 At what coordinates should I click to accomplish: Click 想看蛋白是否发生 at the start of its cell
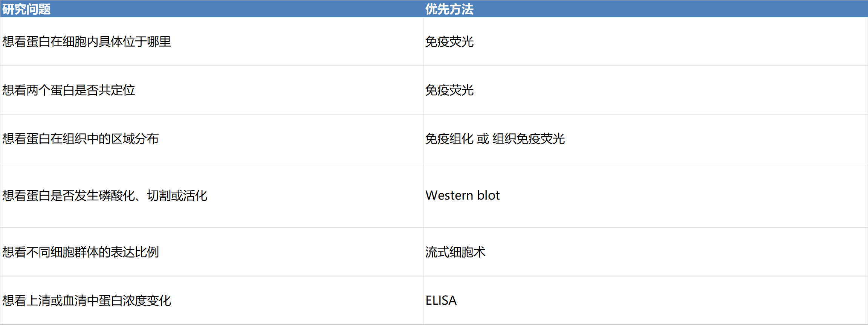tap(50, 195)
